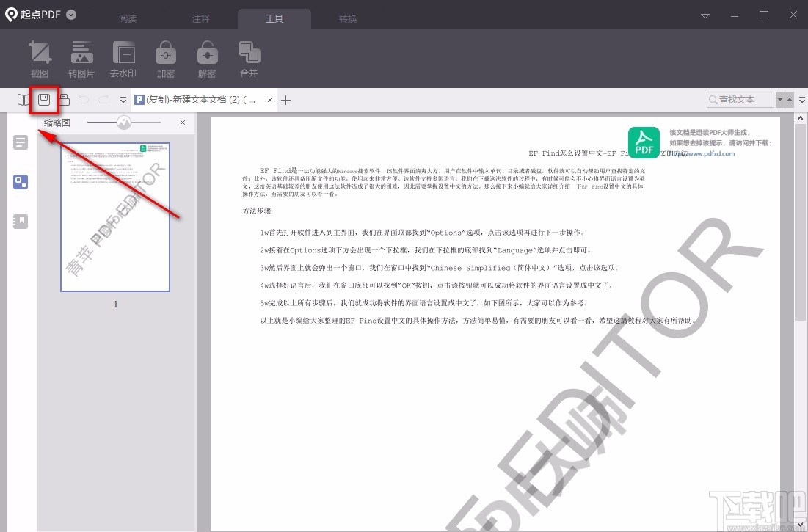Minimize the 起点PDF window

point(735,15)
